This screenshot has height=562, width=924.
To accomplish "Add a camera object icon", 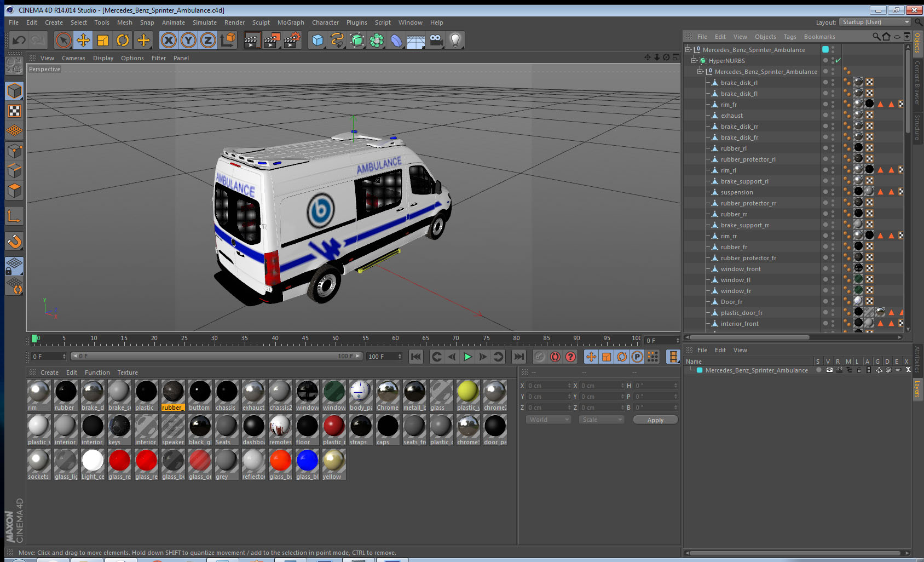I will (436, 40).
